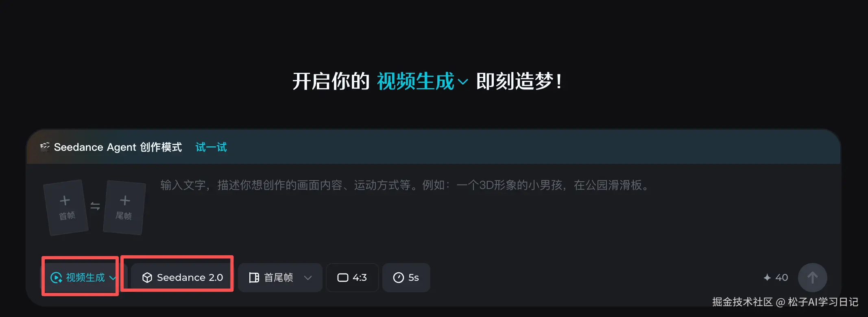
Task: Click the cube icon on Seedance 2.0
Action: [x=147, y=278]
